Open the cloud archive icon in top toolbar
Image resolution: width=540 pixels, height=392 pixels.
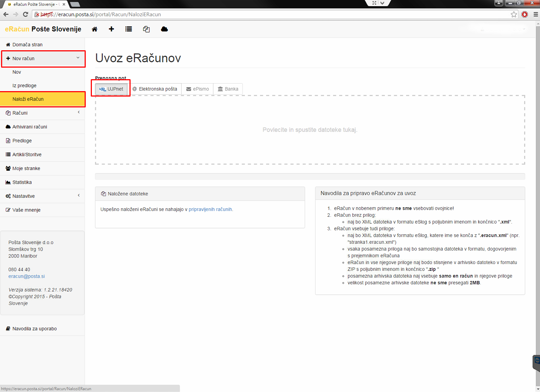coord(164,29)
